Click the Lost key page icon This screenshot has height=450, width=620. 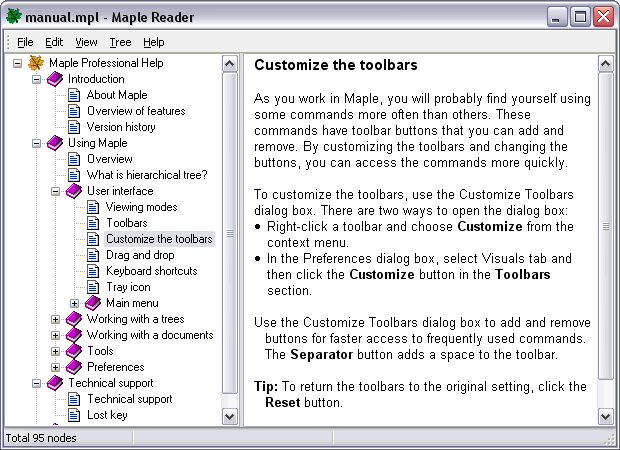[74, 415]
